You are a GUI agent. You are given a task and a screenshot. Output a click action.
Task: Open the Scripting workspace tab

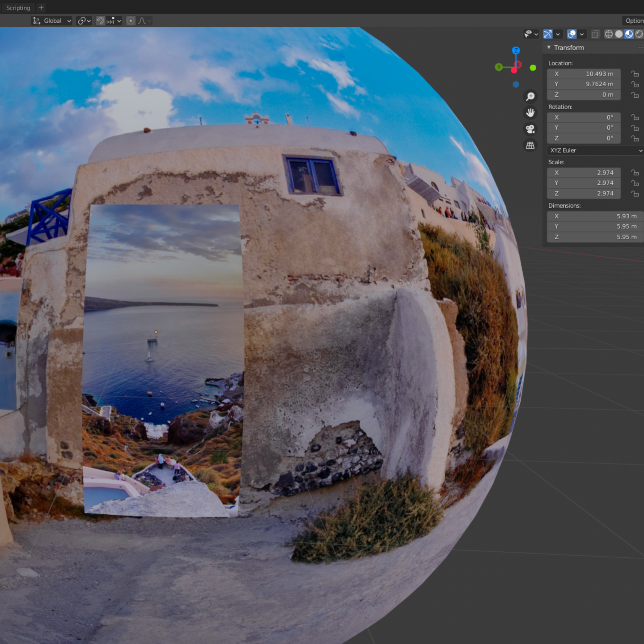coord(18,8)
